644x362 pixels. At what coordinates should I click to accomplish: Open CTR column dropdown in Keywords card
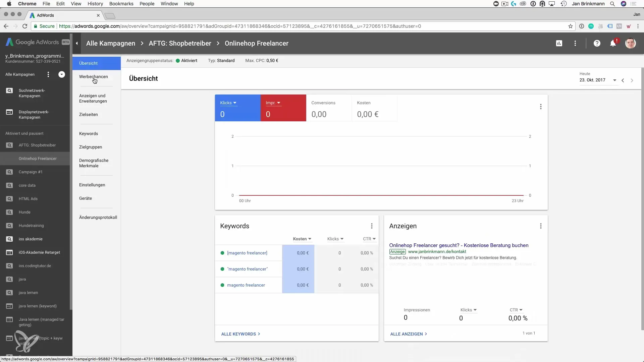point(369,239)
